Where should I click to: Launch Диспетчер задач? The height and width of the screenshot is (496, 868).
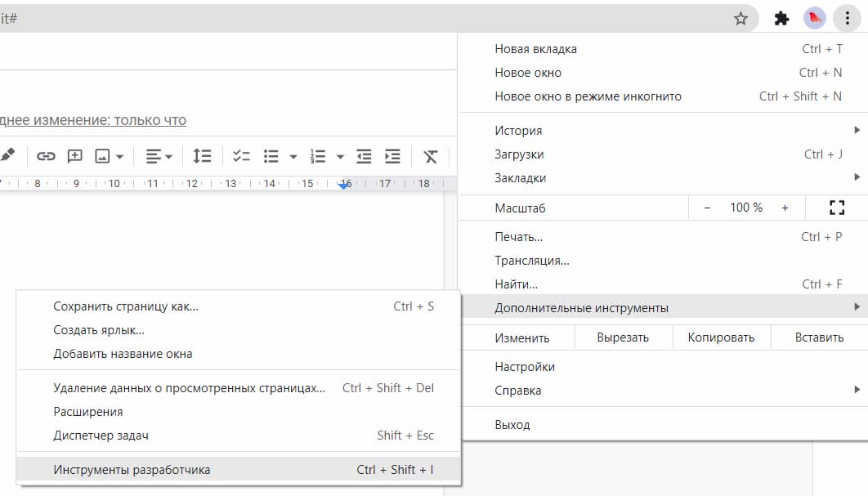coord(239,436)
